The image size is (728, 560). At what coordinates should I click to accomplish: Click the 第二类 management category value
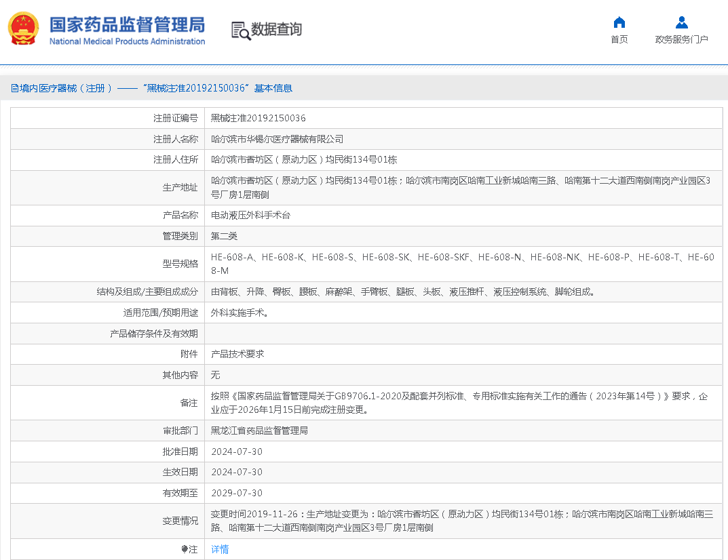pyautogui.click(x=224, y=236)
